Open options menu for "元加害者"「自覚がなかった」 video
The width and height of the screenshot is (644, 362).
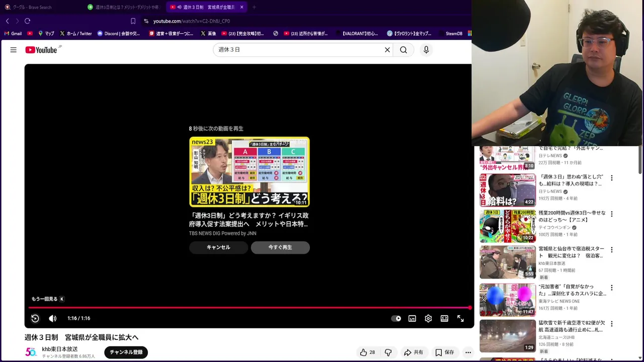point(612,288)
